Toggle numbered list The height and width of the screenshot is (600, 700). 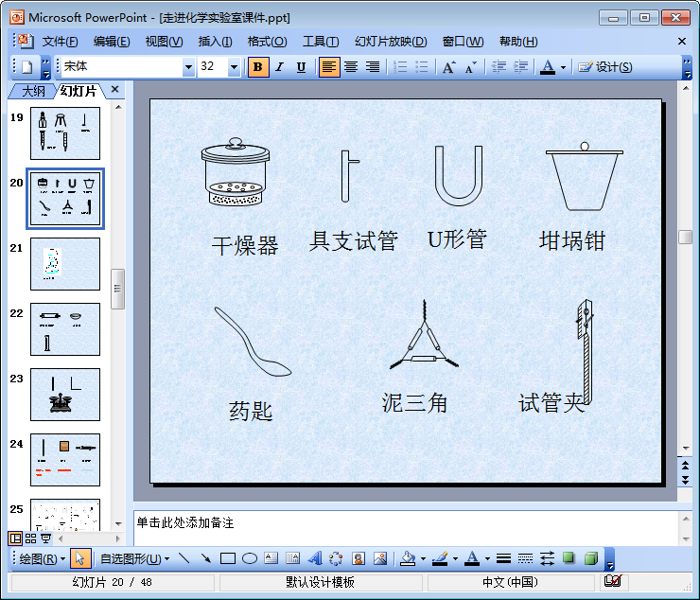pos(400,67)
